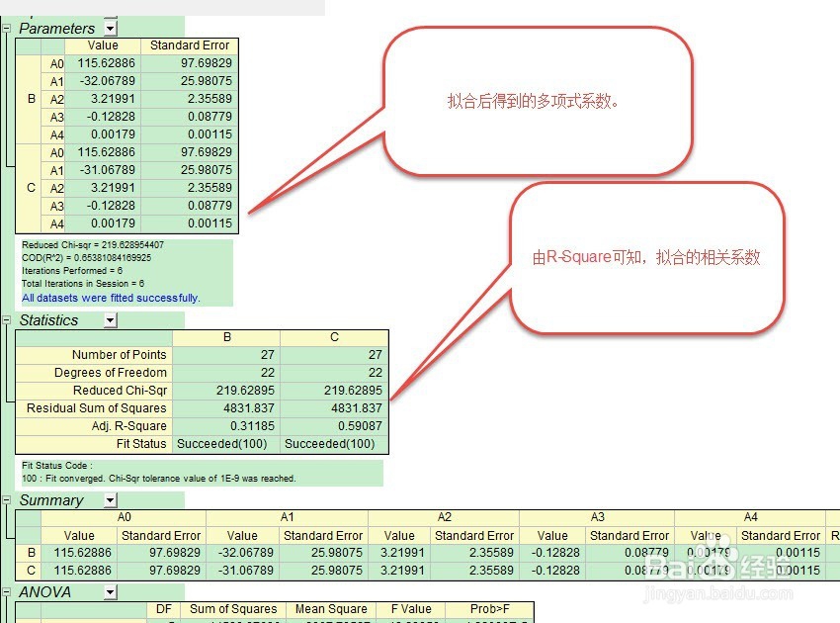Click the Value column header in Parameters table
Image resolution: width=840 pixels, height=623 pixels.
pos(103,45)
